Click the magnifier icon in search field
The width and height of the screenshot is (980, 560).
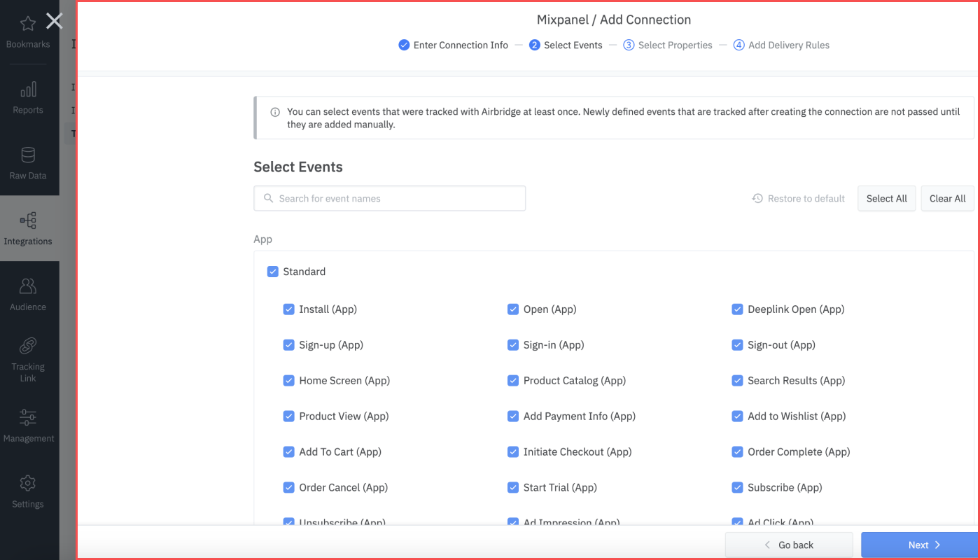[268, 198]
